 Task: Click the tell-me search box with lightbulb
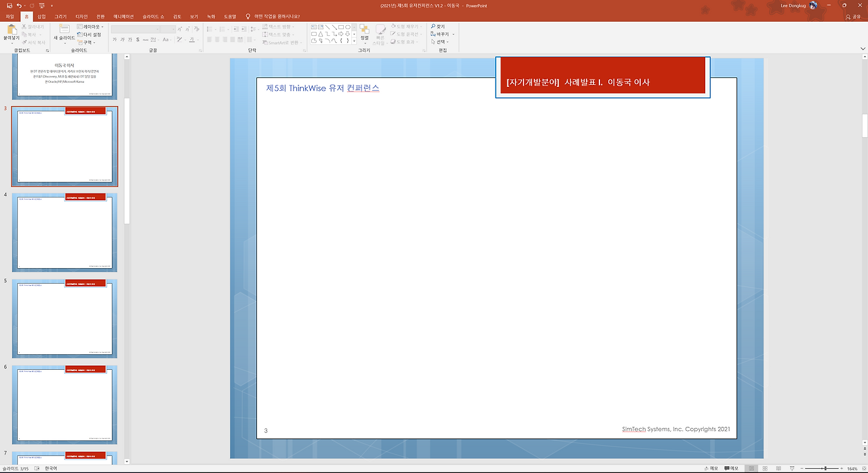coord(273,16)
